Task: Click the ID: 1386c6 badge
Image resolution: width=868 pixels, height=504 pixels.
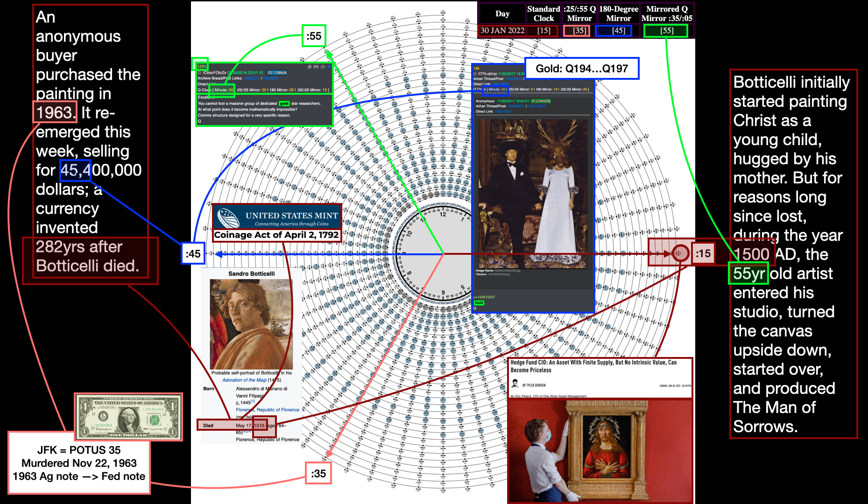Action: coord(277,73)
